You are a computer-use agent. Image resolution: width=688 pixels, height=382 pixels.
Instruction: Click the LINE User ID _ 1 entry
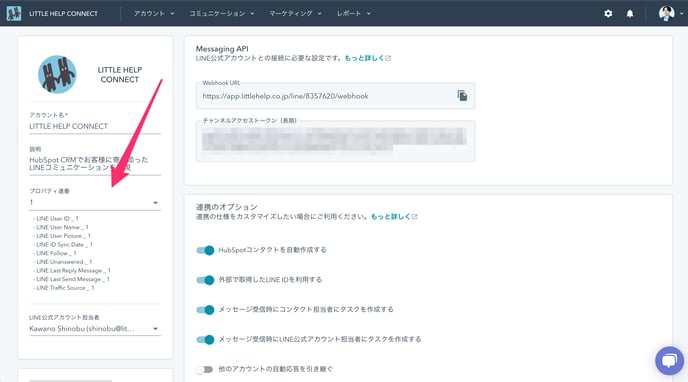[56, 218]
